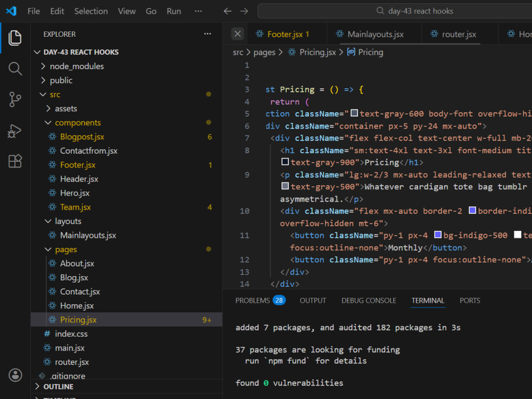Viewport: 532px width, 399px height.
Task: Open the File menu
Action: tap(34, 11)
